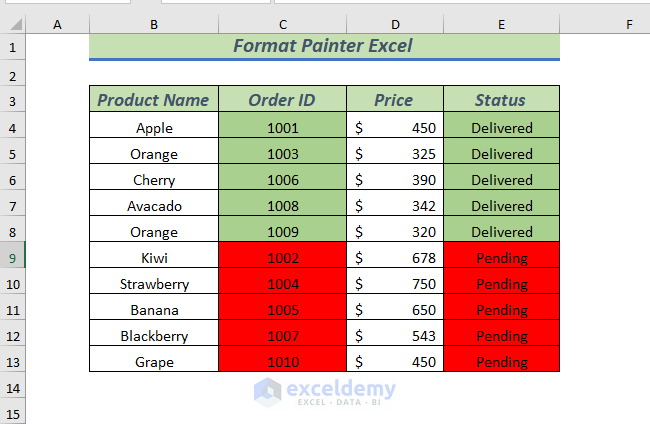Click the "Product Name" header cell

click(154, 100)
